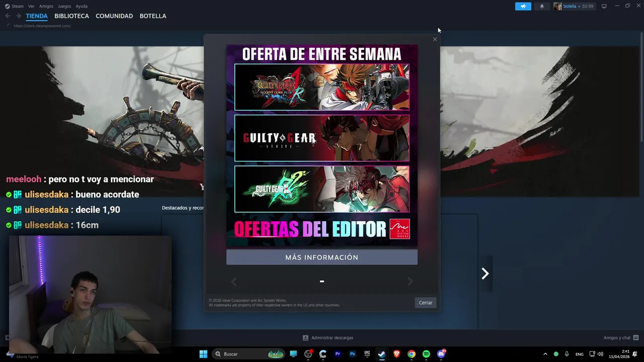Viewport: 644px width, 362px height.
Task: Open clock and date 15/04/2026
Action: (x=619, y=354)
